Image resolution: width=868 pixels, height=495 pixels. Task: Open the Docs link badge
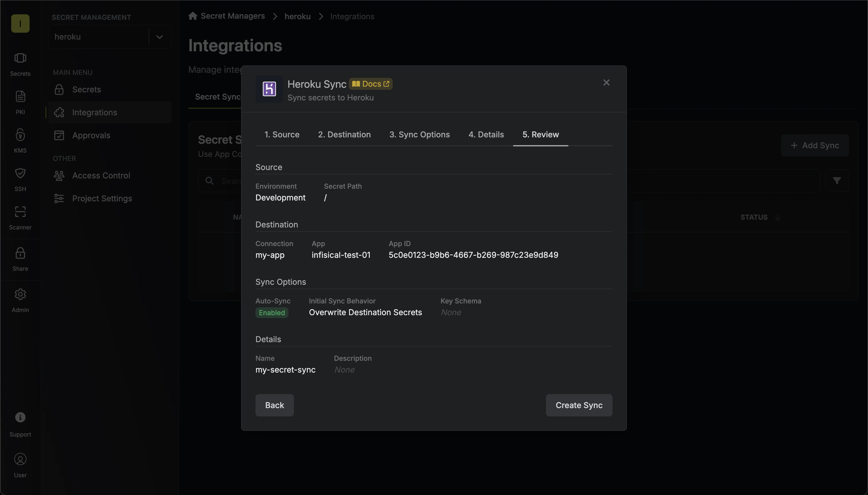370,84
